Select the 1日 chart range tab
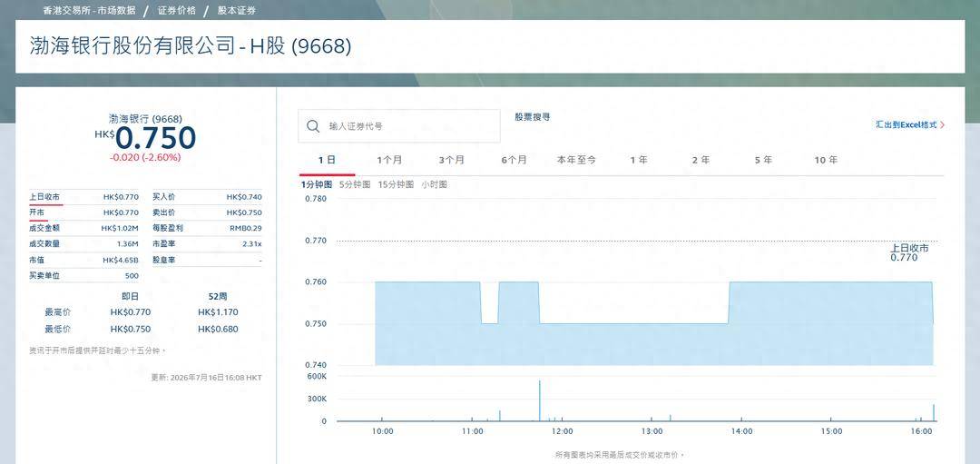 pos(327,160)
